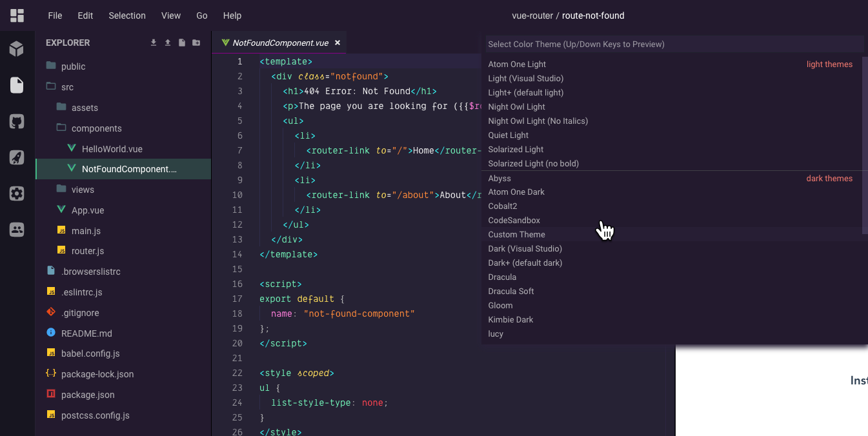This screenshot has width=868, height=436.
Task: Open the Deployment rocket panel
Action: click(17, 157)
